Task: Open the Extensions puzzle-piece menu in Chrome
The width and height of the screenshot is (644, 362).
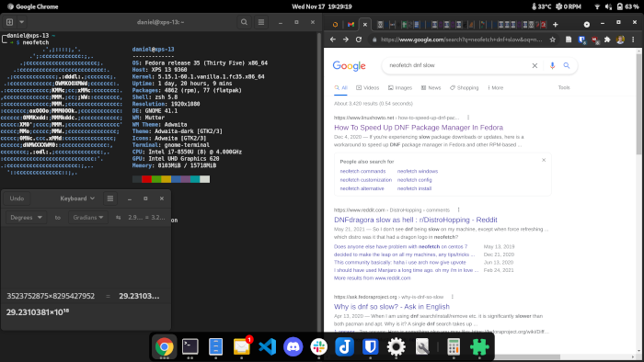Action: coord(607,40)
